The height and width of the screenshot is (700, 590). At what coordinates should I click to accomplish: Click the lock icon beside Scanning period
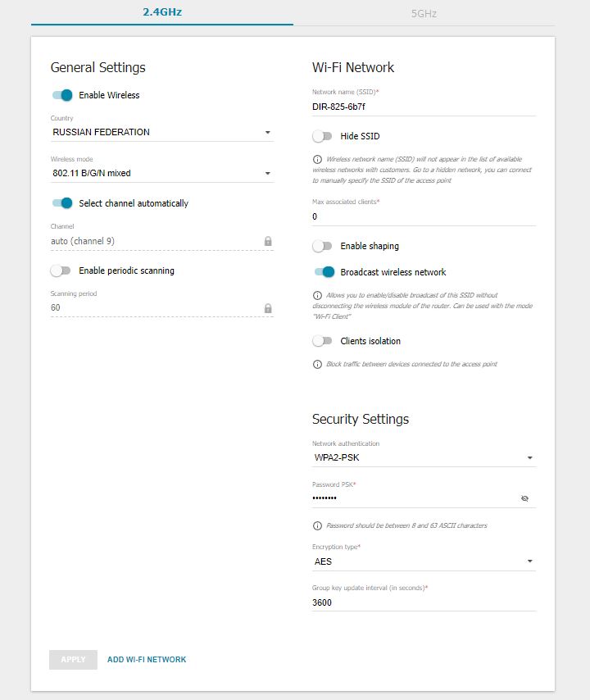[x=268, y=308]
